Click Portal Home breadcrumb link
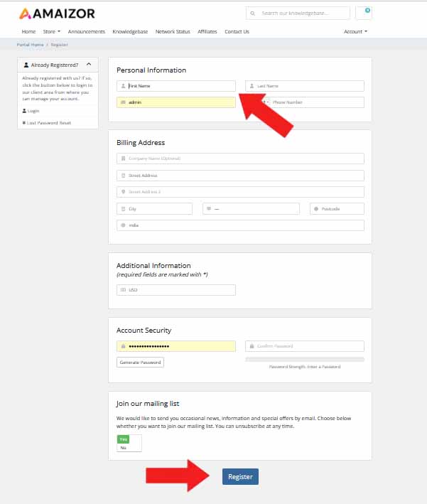This screenshot has height=504, width=427. tap(31, 45)
